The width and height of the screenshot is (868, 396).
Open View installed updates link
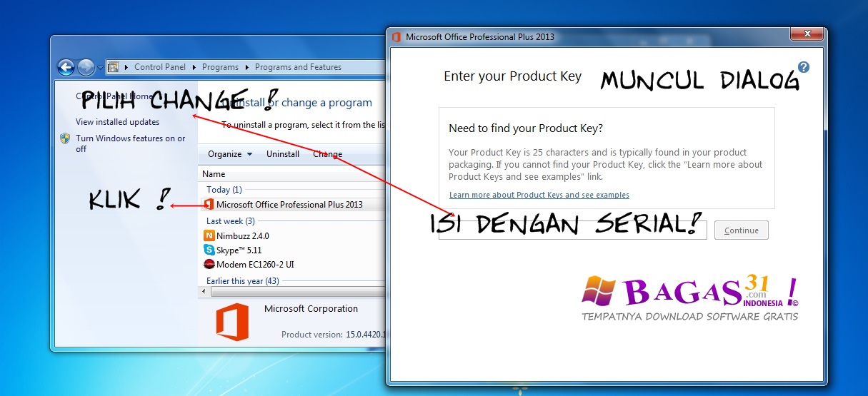[117, 122]
